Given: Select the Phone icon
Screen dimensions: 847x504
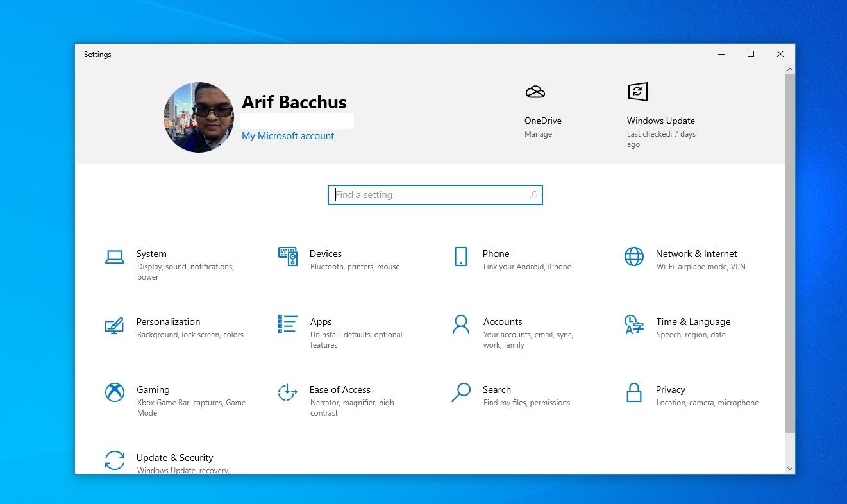Looking at the screenshot, I should pos(460,256).
